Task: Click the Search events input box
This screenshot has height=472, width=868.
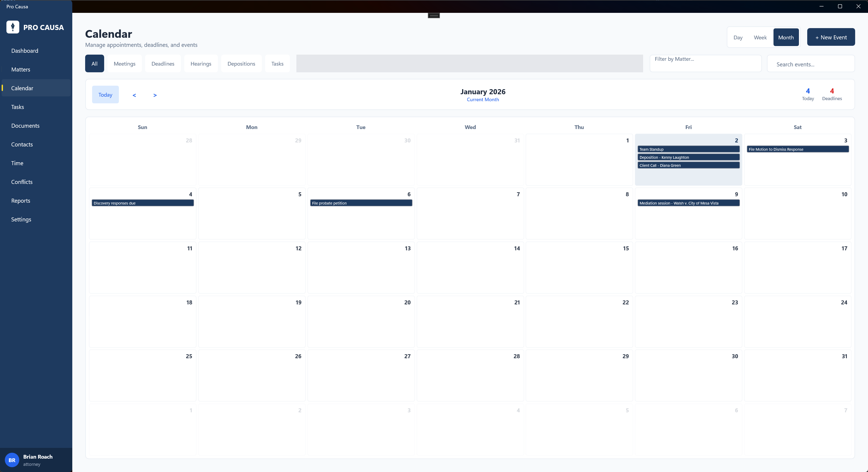Action: click(811, 64)
